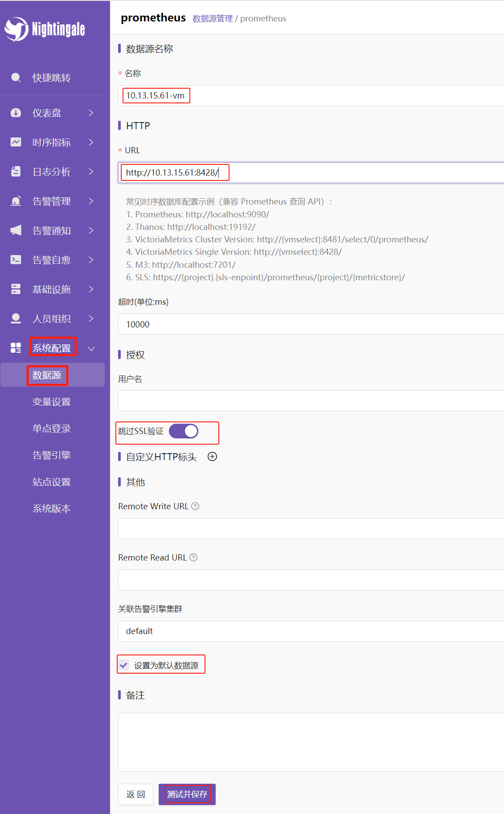Click the Nightingale bird logo
The width and height of the screenshot is (504, 814).
16,29
